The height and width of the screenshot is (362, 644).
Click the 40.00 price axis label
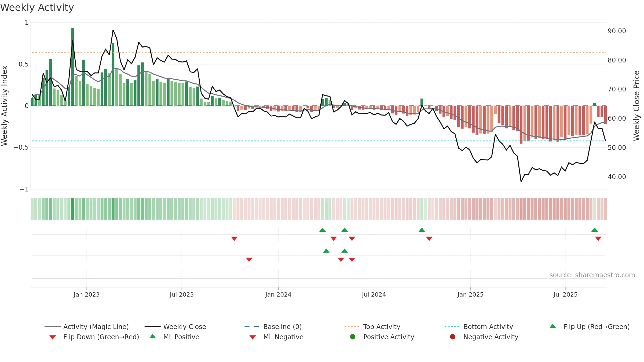(x=617, y=177)
